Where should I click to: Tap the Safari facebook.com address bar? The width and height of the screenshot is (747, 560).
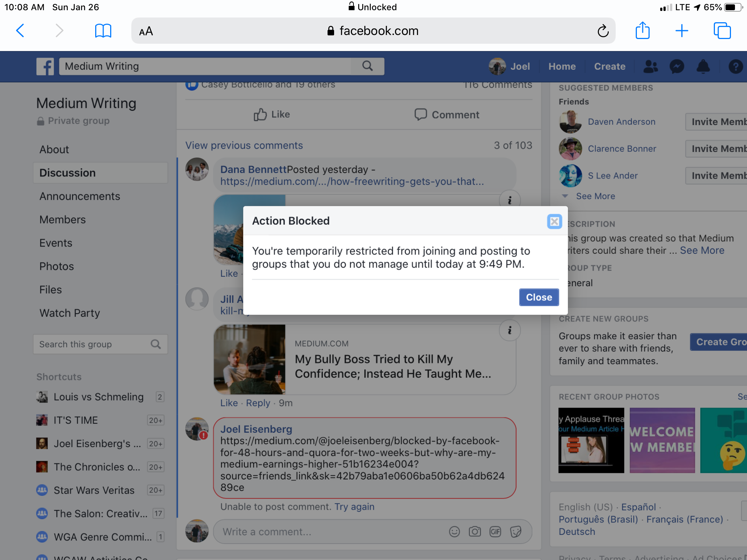(373, 31)
